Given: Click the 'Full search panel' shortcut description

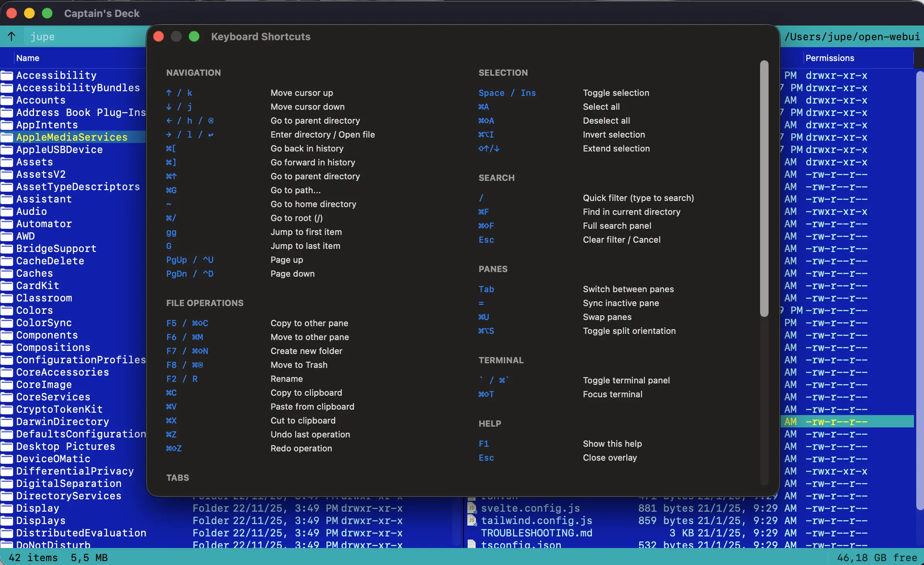Looking at the screenshot, I should (617, 226).
